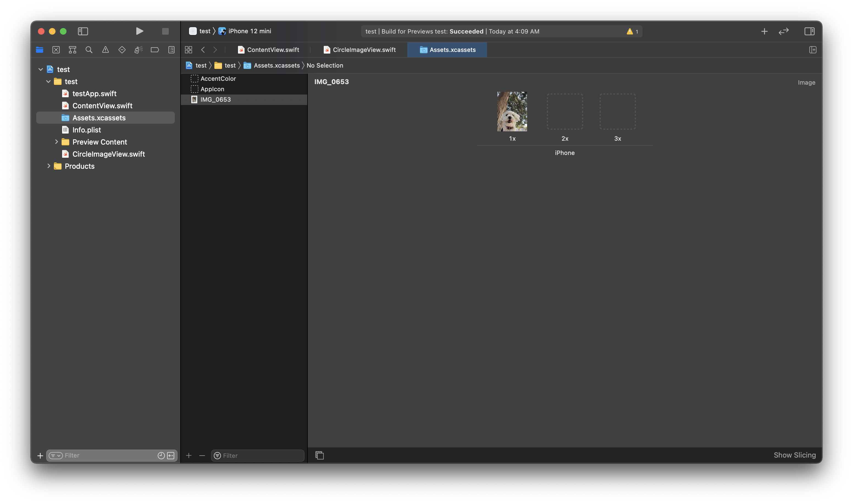
Task: Expand the Preview Content folder
Action: click(56, 142)
